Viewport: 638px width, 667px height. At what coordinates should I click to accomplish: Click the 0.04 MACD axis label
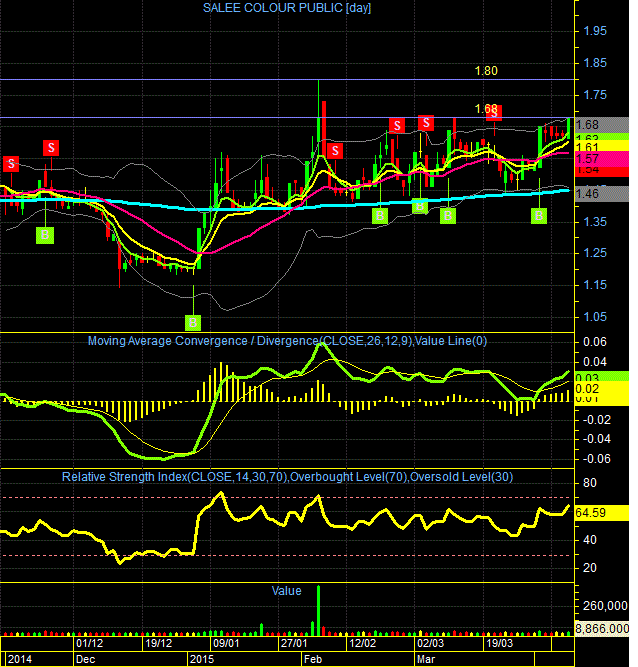595,362
